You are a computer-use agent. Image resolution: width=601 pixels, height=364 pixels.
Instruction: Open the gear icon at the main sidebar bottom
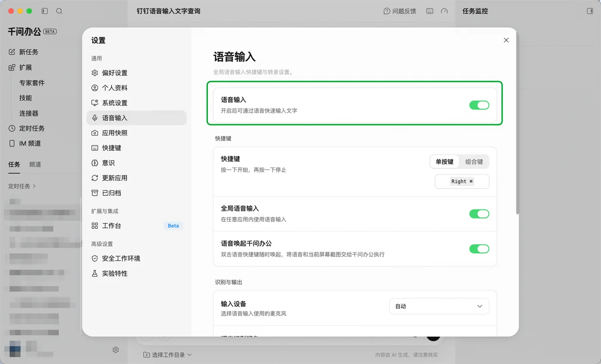tap(115, 350)
